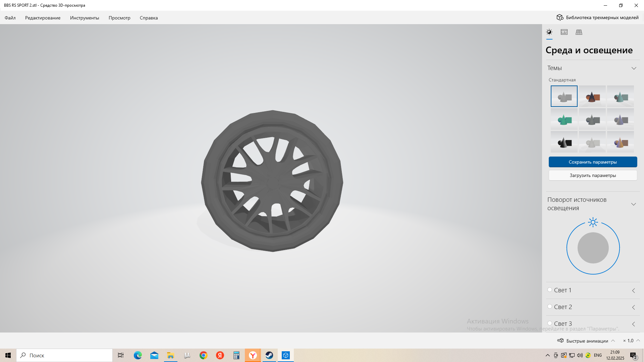Launch Microsoft Edge from the taskbar
This screenshot has height=362, width=644.
pos(138,355)
